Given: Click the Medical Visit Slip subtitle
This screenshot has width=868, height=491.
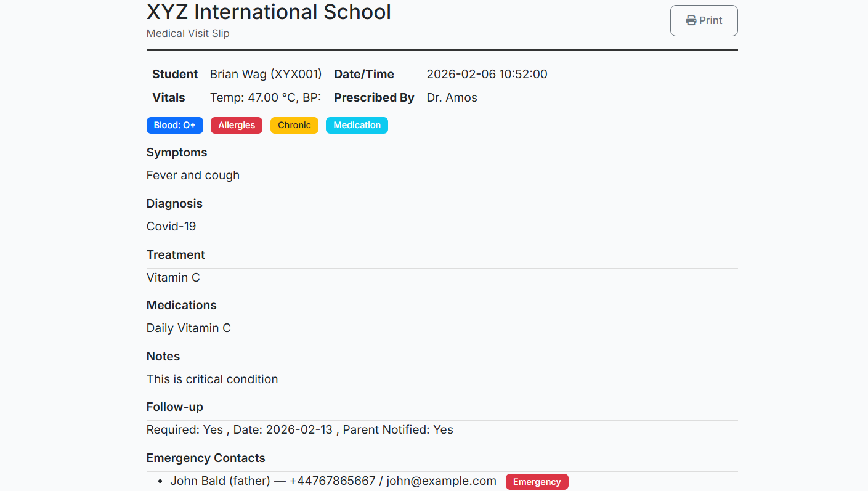Looking at the screenshot, I should [x=188, y=33].
